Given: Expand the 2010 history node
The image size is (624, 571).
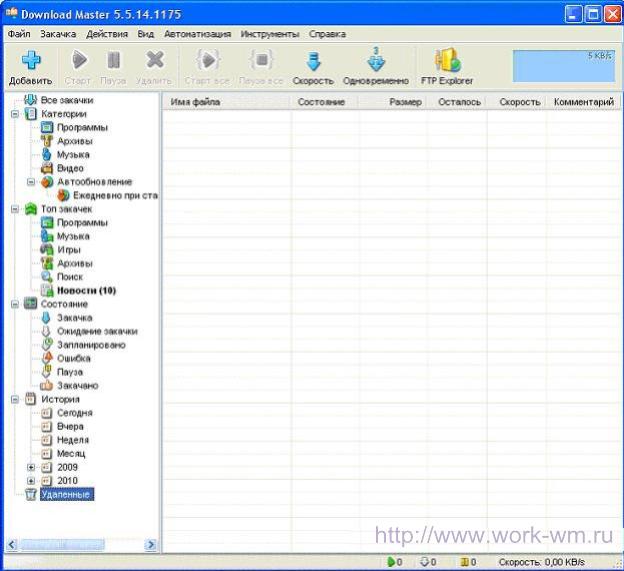Looking at the screenshot, I should pyautogui.click(x=31, y=481).
